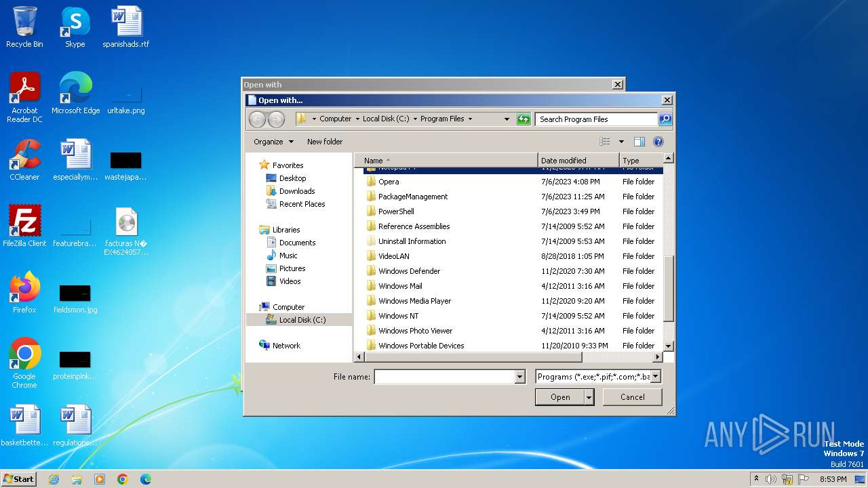The width and height of the screenshot is (868, 488).
Task: Launch the Google Chrome desktop shortcut
Action: pyautogui.click(x=24, y=363)
